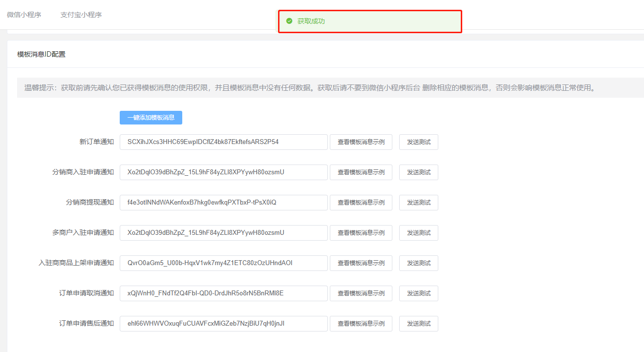Click 一键添加模板消息 button
Screen dimensions: 644x352
(150, 118)
